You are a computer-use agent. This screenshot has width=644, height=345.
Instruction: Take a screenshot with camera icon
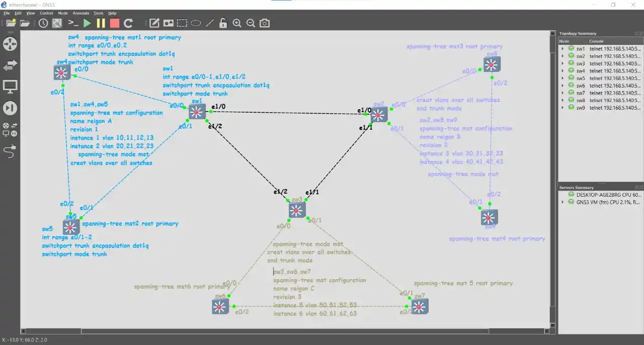point(265,23)
